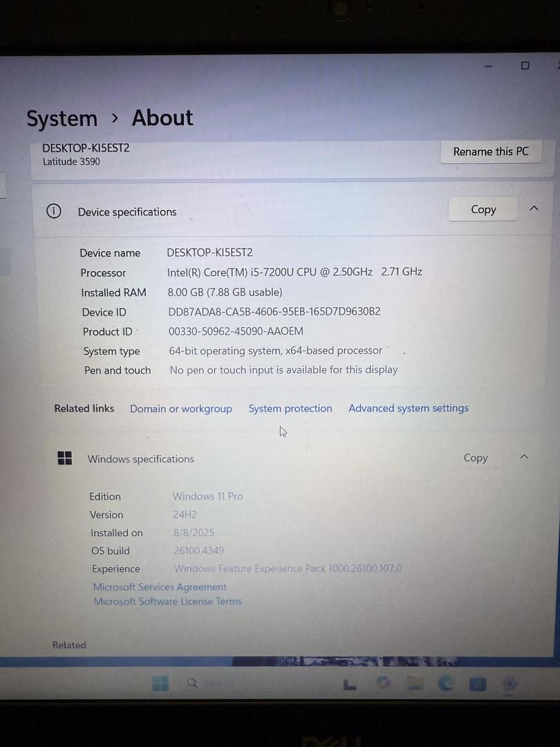The image size is (560, 747).
Task: Click the Device specifications heading
Action: pyautogui.click(x=127, y=212)
